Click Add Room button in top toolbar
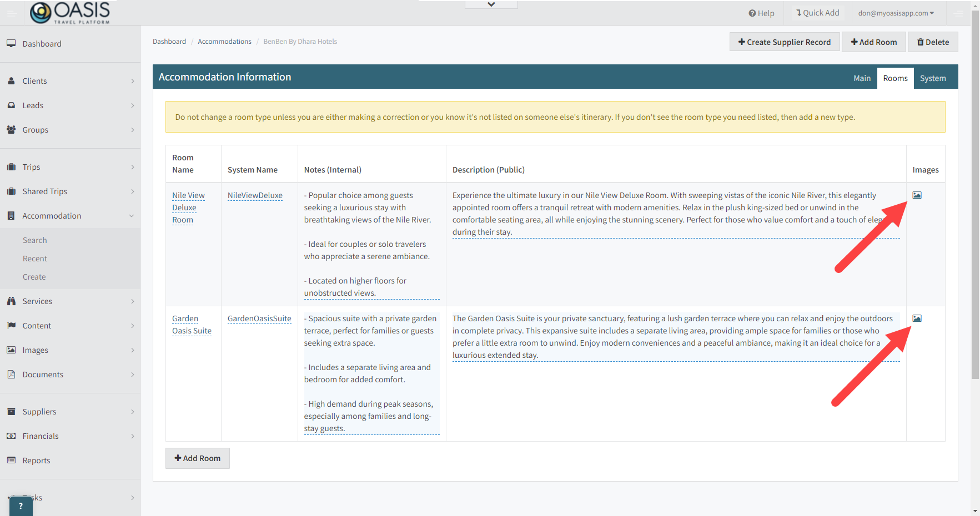 (873, 42)
